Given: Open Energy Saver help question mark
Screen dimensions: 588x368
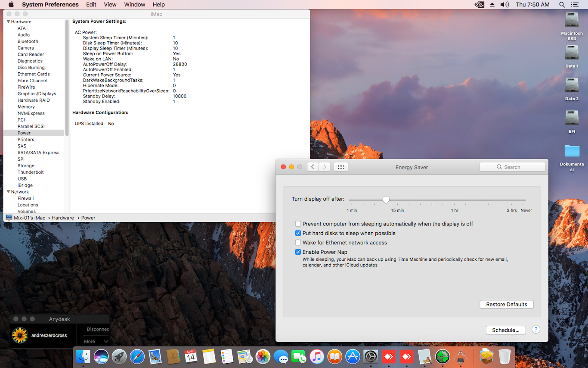Looking at the screenshot, I should 536,330.
